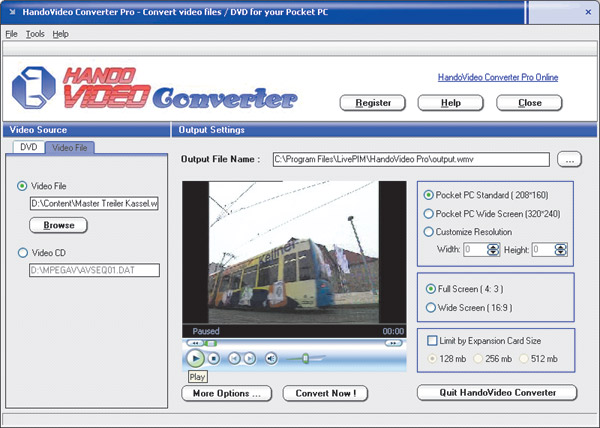Click Convert Now! button

[x=325, y=394]
